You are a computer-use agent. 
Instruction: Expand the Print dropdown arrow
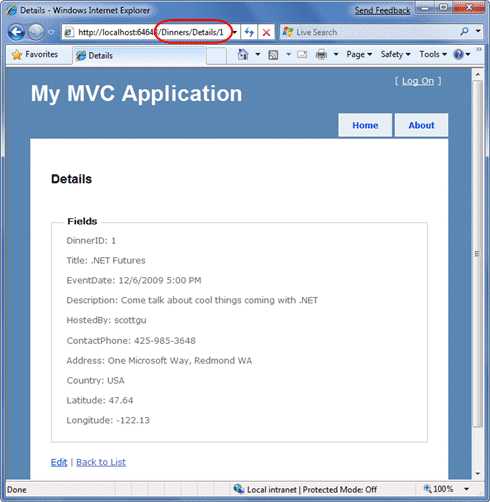(336, 54)
